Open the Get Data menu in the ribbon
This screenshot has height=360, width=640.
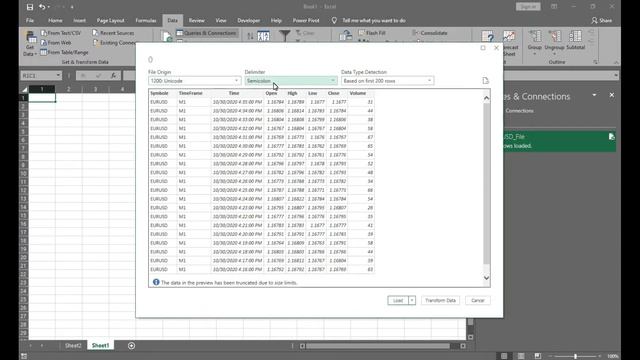[x=30, y=44]
